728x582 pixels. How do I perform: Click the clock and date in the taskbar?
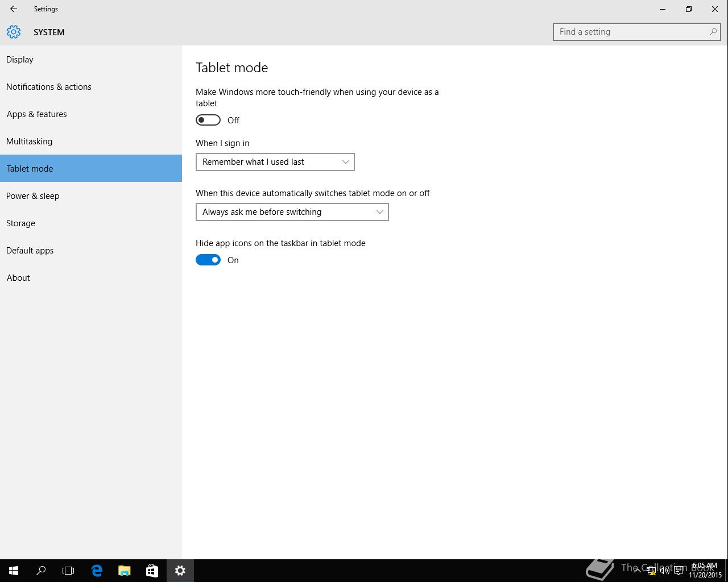tap(705, 571)
